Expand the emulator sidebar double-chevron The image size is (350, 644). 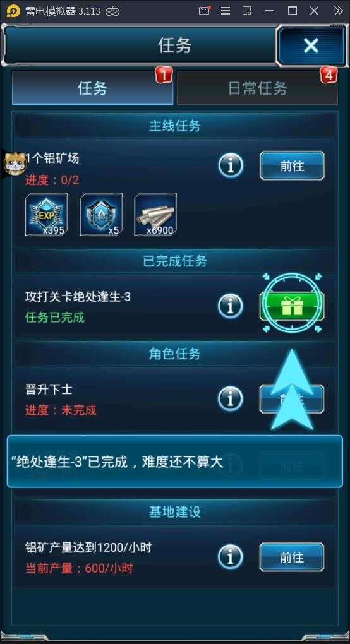point(339,11)
